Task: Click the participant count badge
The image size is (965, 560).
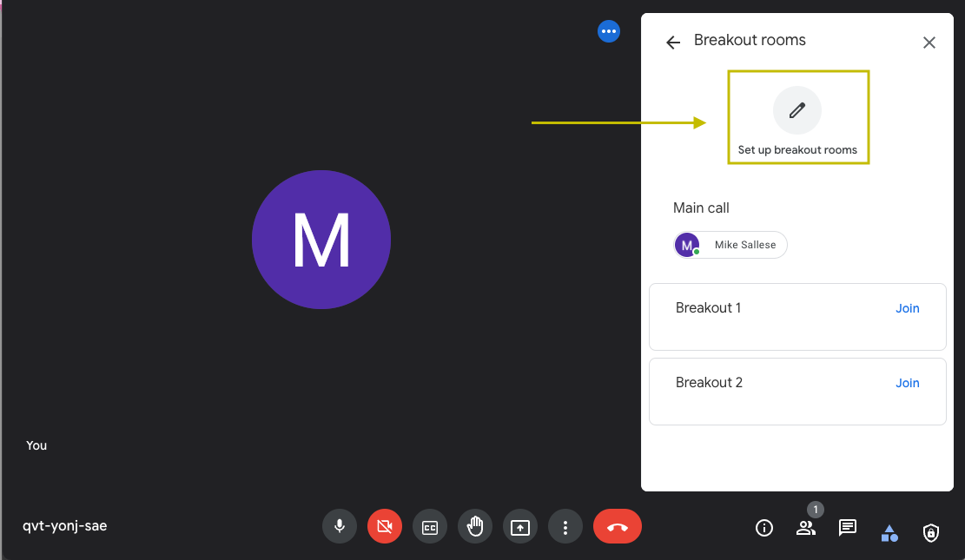Action: (815, 510)
